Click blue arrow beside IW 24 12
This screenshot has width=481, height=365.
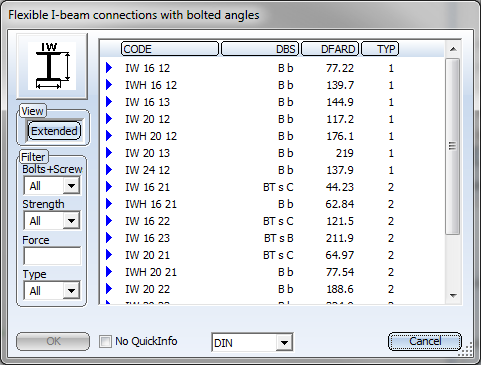pos(109,170)
